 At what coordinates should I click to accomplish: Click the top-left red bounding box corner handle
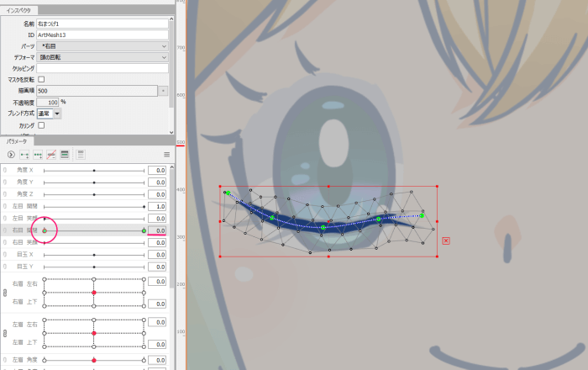(x=220, y=186)
